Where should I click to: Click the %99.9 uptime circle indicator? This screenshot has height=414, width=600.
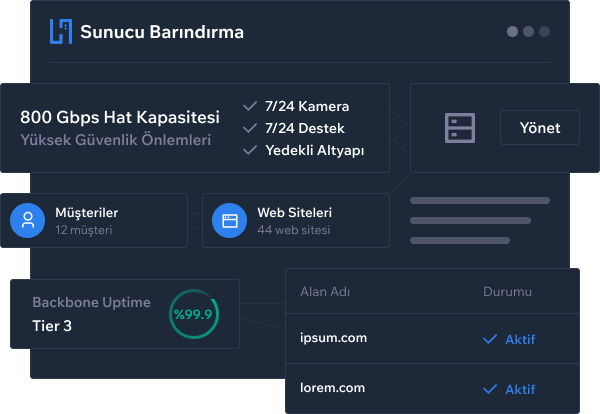click(194, 314)
